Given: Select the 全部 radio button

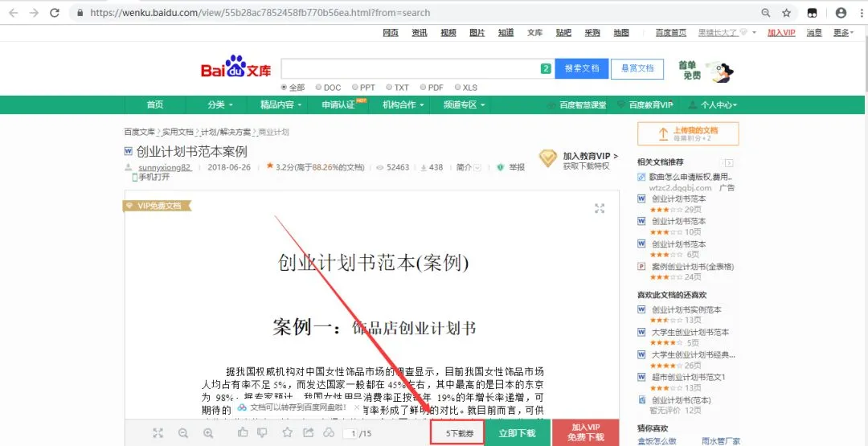Looking at the screenshot, I should [284, 88].
